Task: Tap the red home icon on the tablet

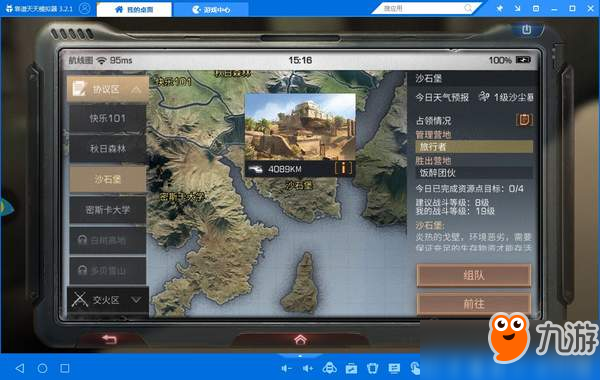Action: pos(300,339)
